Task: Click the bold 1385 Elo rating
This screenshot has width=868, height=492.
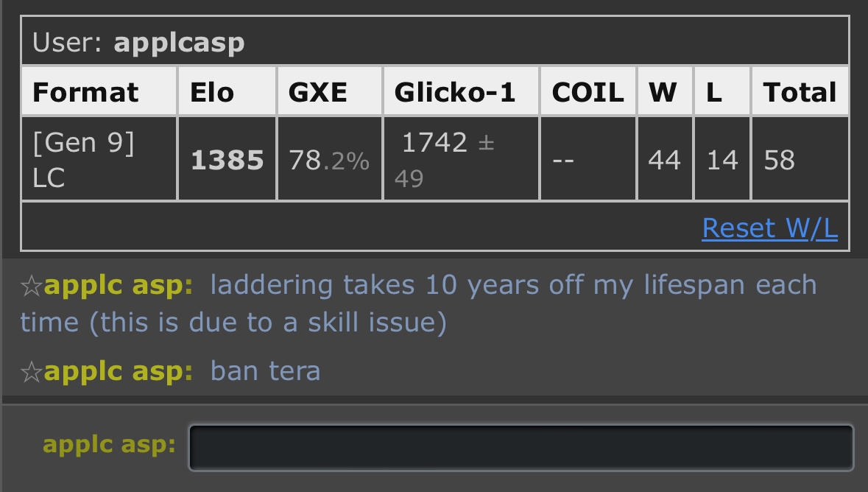Action: point(227,160)
